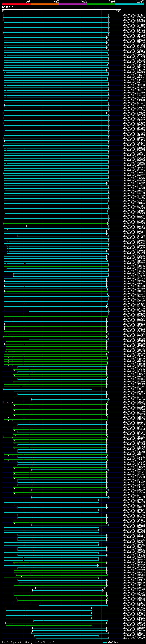This screenshot has height=644, width=146.
Task: Select label UniRef100_C6T1Y2
Action: (x=134, y=45)
